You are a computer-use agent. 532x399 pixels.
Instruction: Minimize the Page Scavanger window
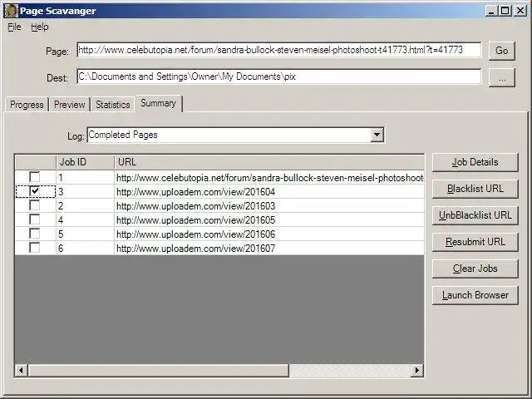point(491,11)
